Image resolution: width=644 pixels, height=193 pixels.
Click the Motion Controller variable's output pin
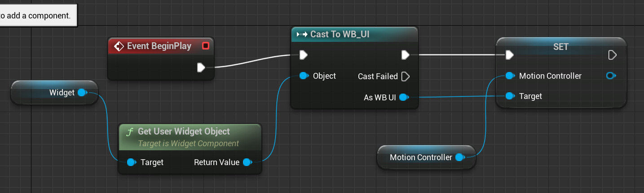pos(459,157)
